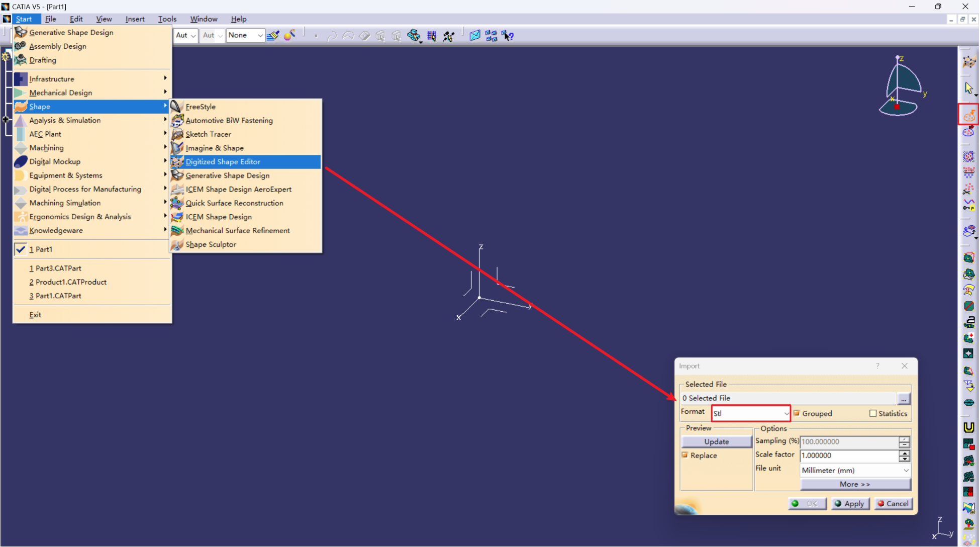Click the Painter brush toolbar icon
The height and width of the screenshot is (547, 980).
pyautogui.click(x=273, y=36)
